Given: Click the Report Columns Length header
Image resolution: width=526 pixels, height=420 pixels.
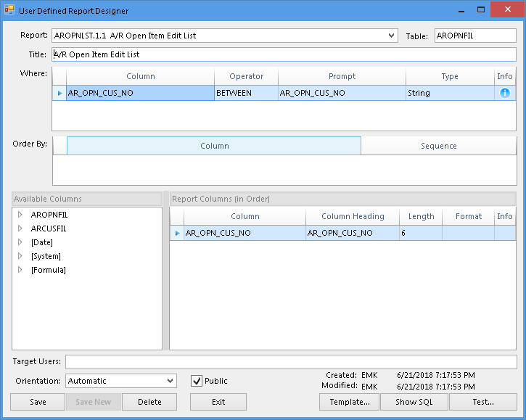Looking at the screenshot, I should click(421, 216).
